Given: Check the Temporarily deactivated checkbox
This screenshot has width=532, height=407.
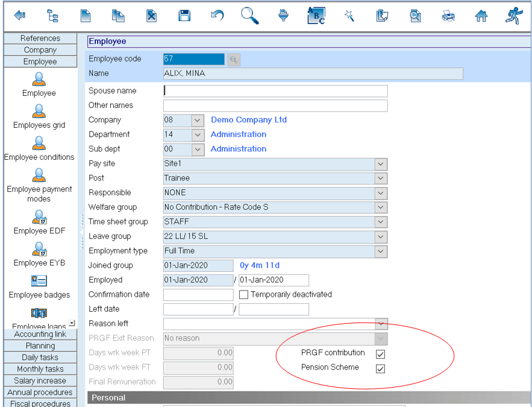Looking at the screenshot, I should [244, 295].
